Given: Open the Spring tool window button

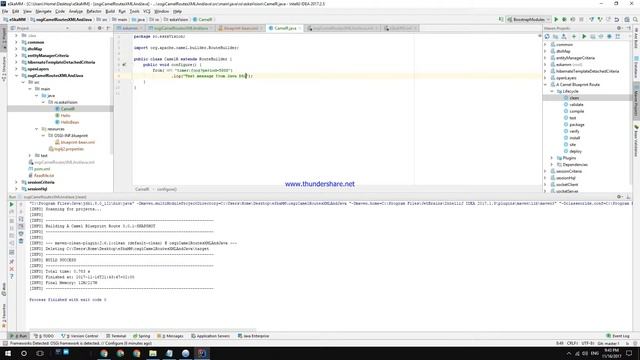Looking at the screenshot, I should (142, 336).
